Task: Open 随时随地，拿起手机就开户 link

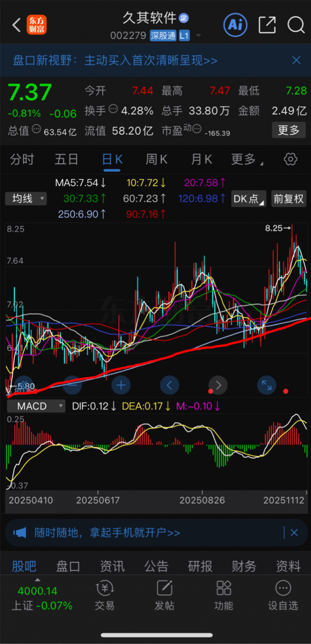Action: tap(107, 532)
